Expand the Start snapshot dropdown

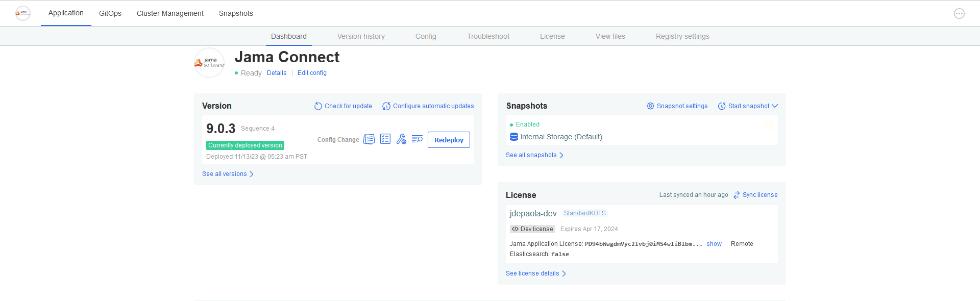point(748,106)
